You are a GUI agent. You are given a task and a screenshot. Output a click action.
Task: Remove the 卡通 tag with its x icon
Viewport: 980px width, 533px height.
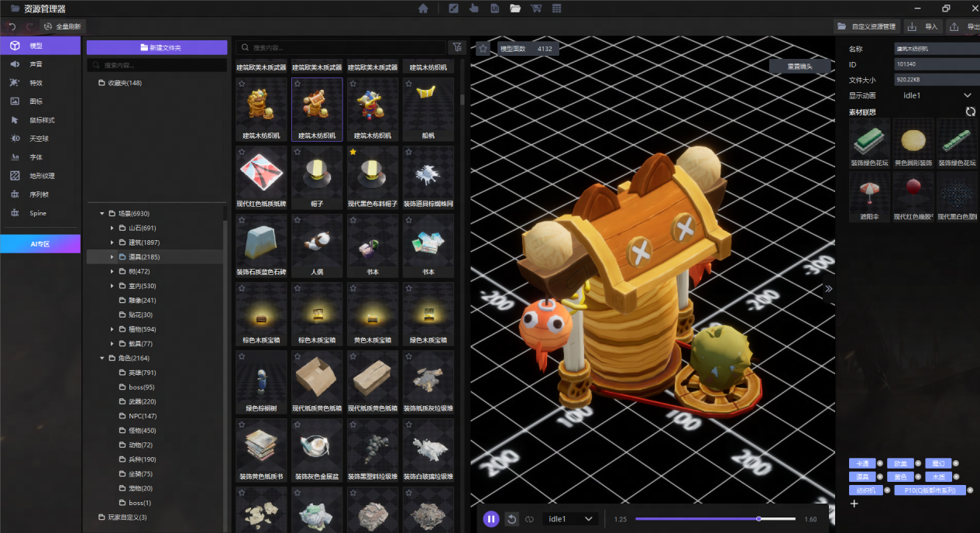(x=880, y=463)
